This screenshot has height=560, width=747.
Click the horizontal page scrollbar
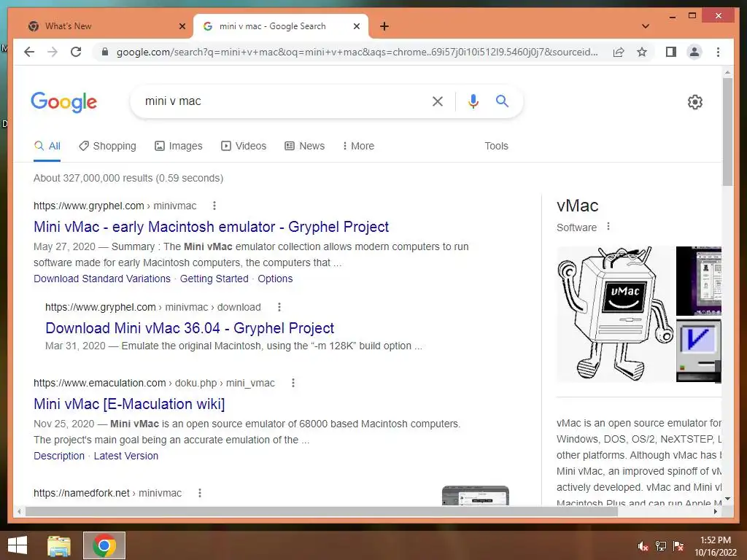322,511
